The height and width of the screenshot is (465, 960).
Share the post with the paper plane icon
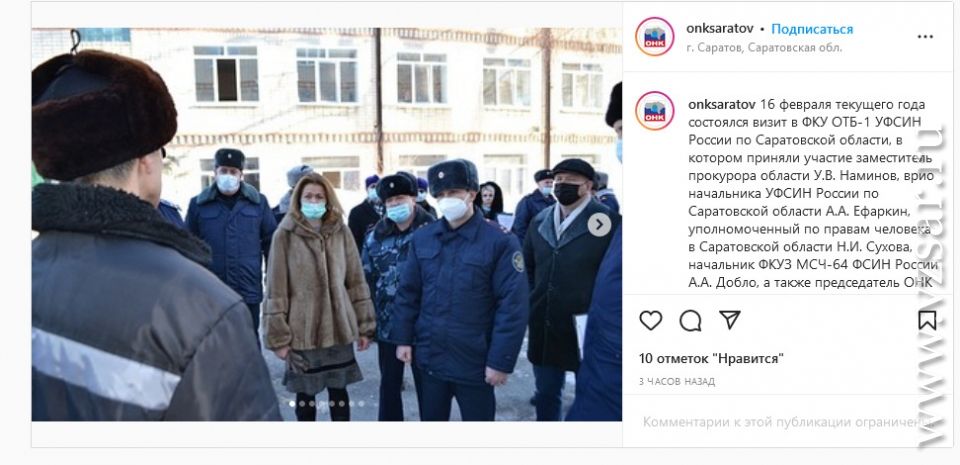coord(730,319)
